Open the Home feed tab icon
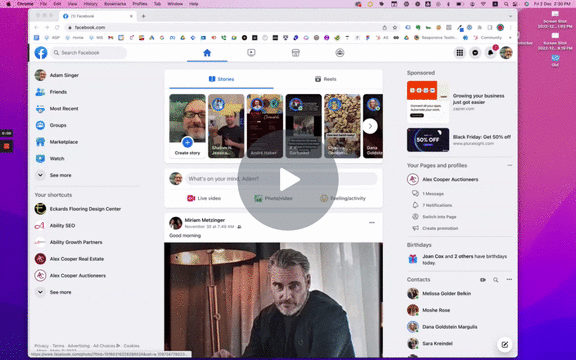576x360 pixels. tap(207, 53)
